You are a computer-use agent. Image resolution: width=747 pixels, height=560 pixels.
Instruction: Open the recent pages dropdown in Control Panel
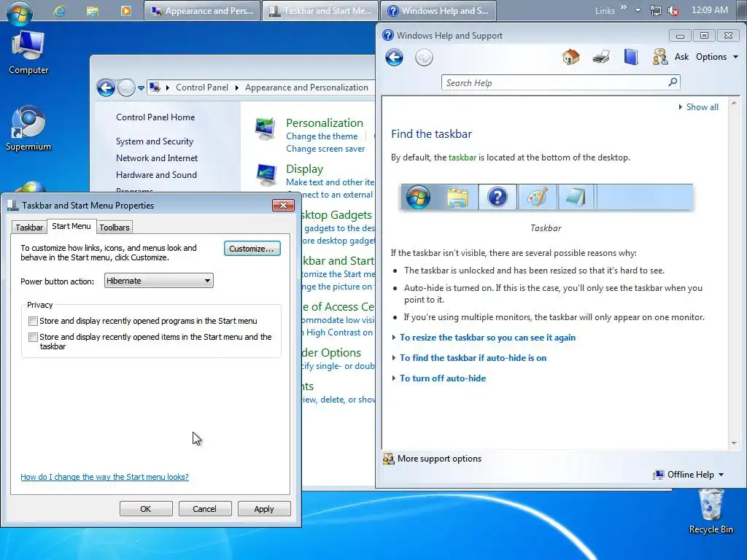point(141,88)
